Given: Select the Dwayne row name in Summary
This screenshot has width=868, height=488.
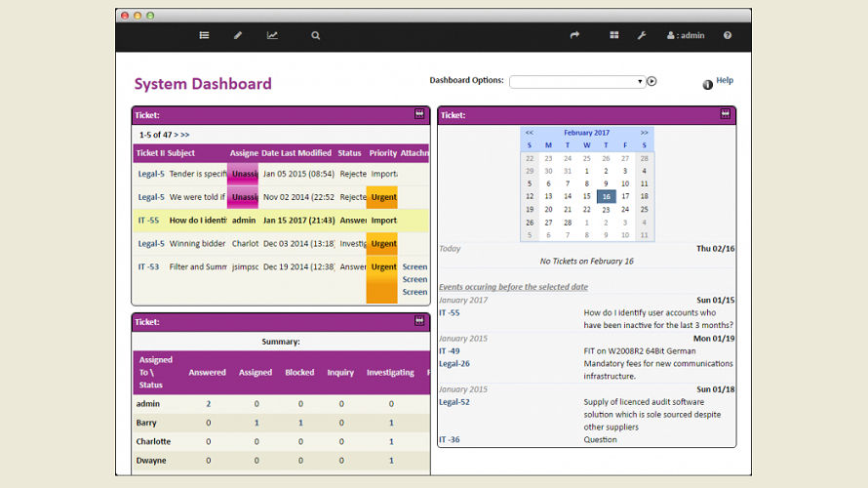Looking at the screenshot, I should [x=151, y=461].
